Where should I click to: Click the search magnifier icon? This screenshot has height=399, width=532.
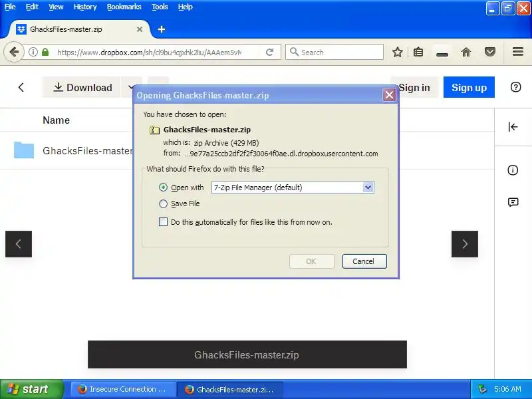294,52
